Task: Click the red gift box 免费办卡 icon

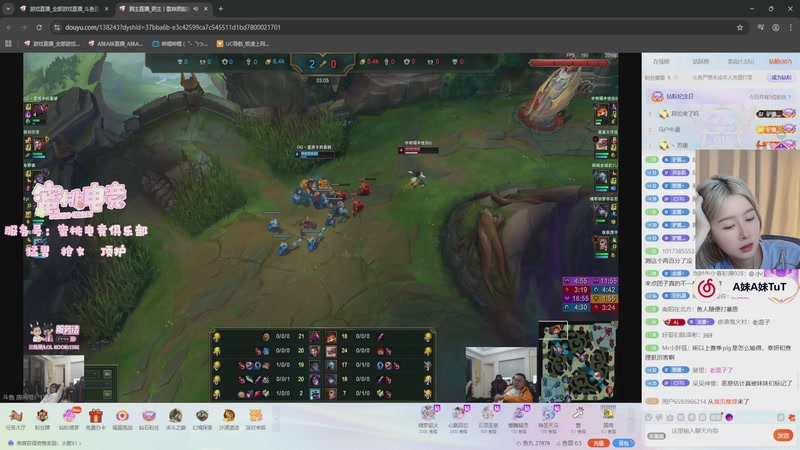Action: [x=95, y=420]
